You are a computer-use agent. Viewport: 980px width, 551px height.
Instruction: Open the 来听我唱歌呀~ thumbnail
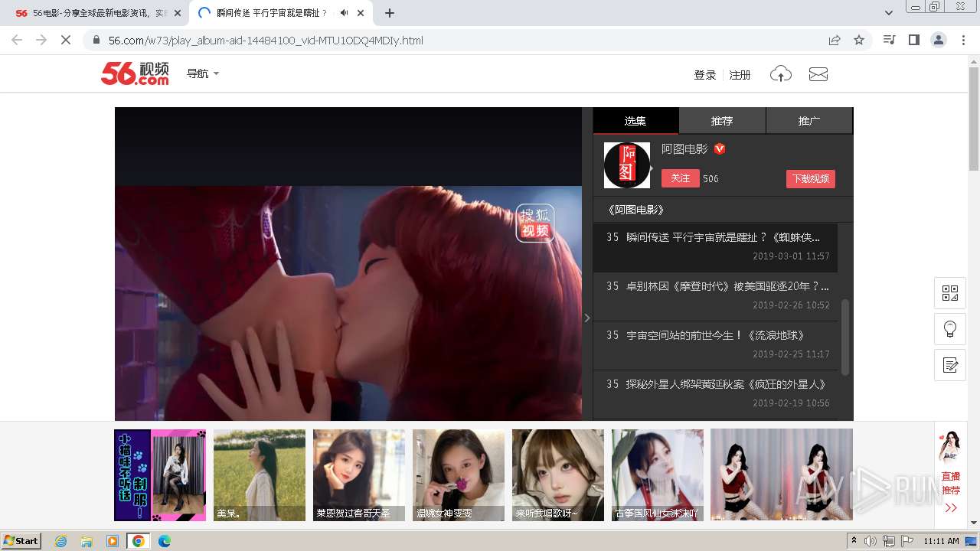tap(558, 475)
